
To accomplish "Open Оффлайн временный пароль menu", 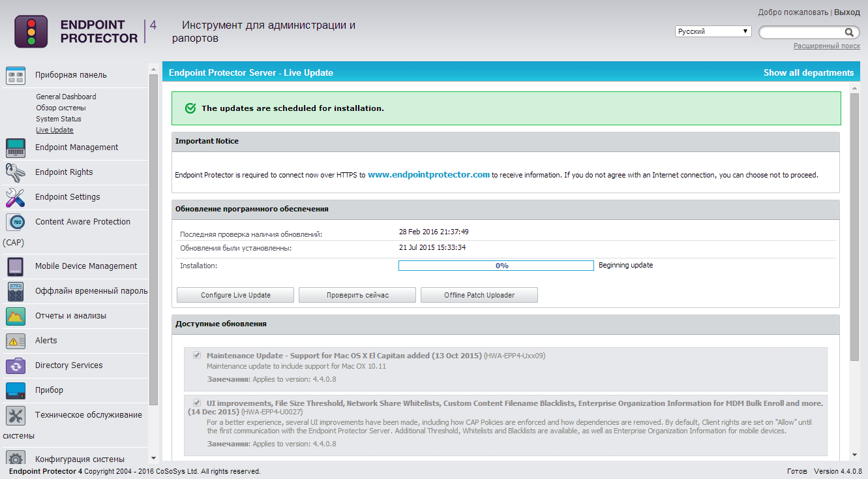I will (91, 291).
